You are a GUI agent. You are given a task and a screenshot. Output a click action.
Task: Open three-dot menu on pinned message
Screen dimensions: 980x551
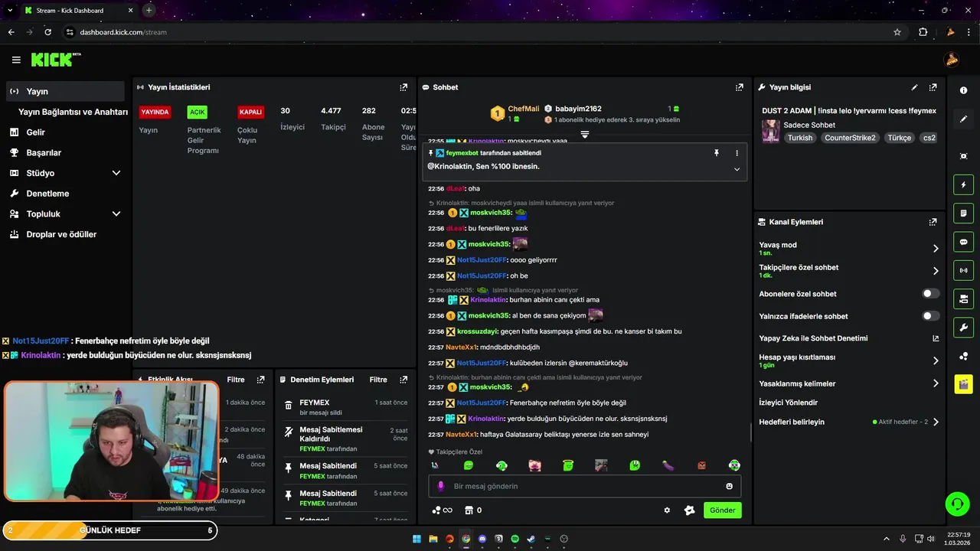(x=737, y=153)
